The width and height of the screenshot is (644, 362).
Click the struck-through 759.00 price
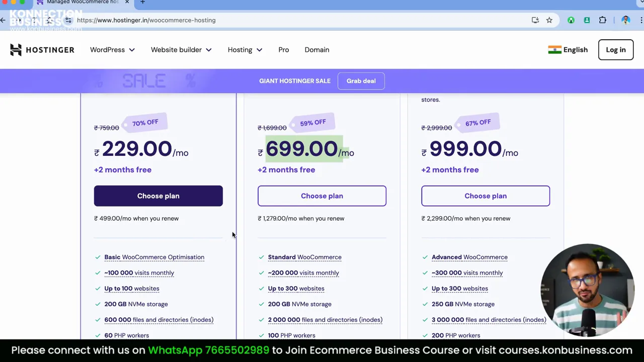(107, 128)
